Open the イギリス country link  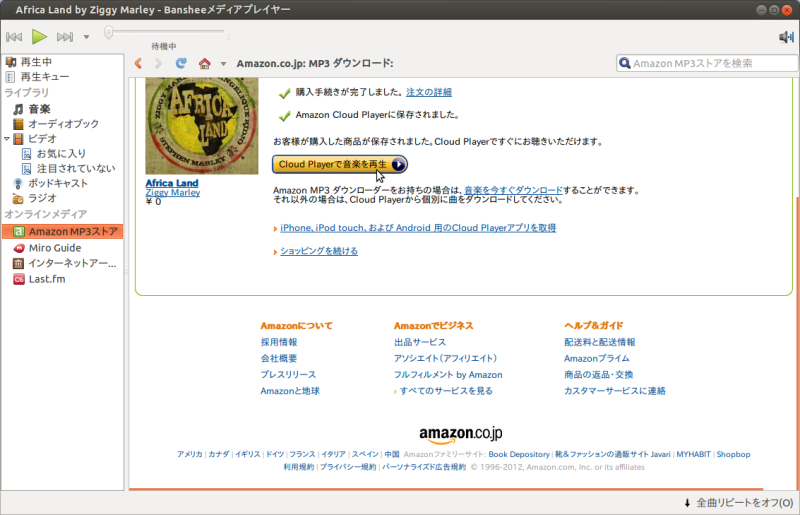(x=247, y=454)
